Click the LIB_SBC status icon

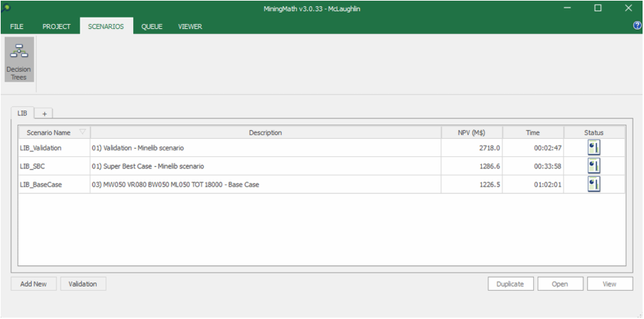coord(593,166)
